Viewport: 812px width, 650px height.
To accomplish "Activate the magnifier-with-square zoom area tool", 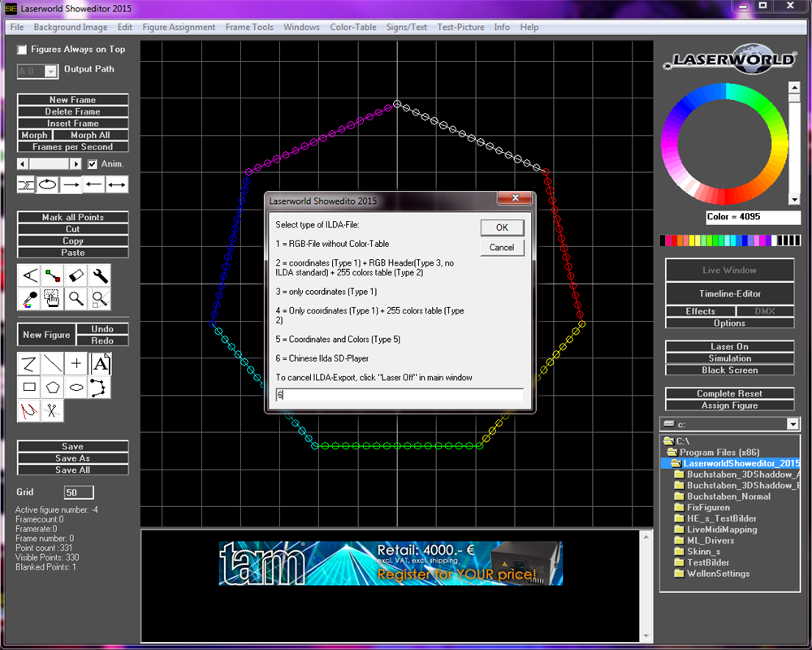I will [99, 298].
